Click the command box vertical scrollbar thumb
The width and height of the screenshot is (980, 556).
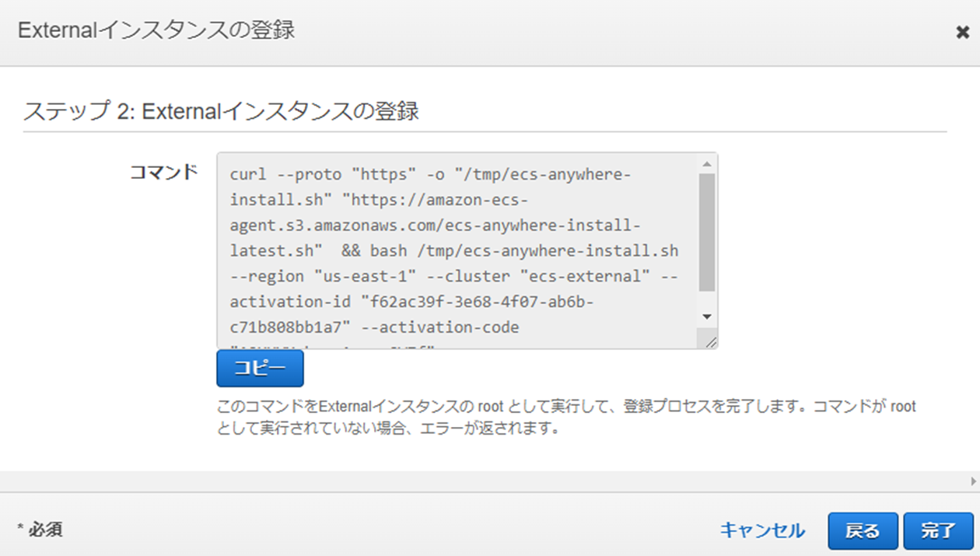click(706, 233)
